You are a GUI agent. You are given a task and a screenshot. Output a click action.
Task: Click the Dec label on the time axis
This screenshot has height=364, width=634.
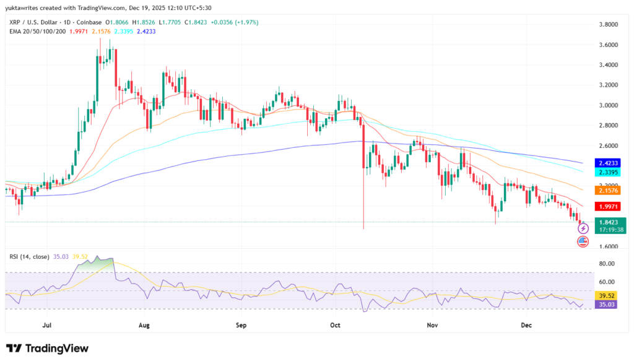[526, 325]
